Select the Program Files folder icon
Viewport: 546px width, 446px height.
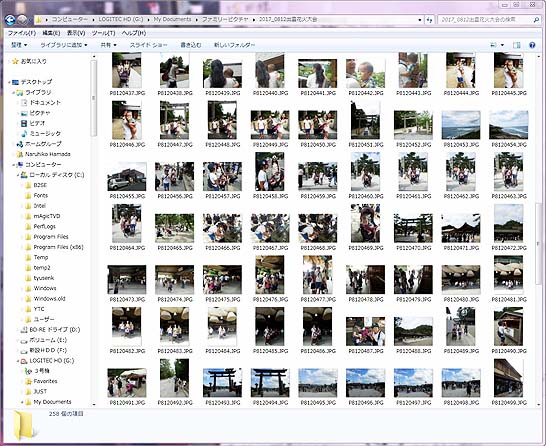[x=29, y=237]
